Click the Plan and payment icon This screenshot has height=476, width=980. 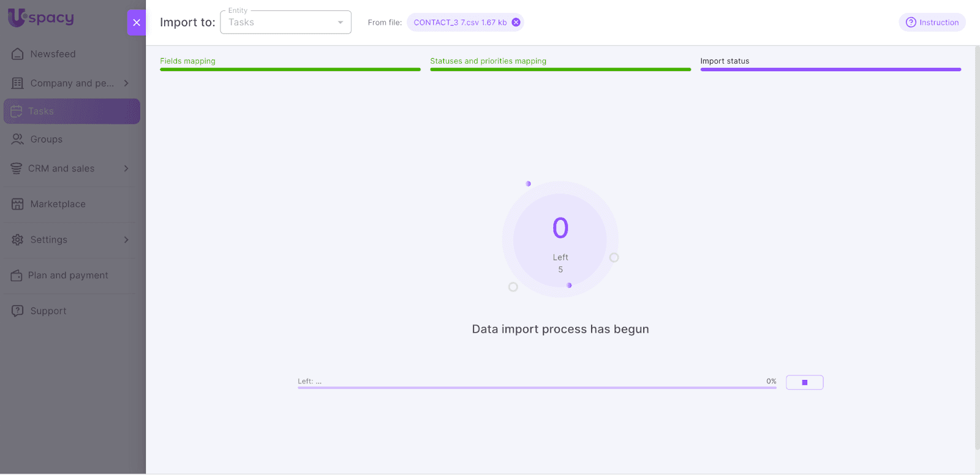point(17,276)
